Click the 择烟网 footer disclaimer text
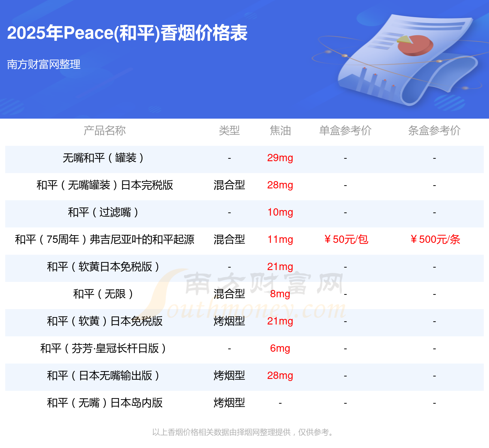This screenshot has width=489, height=448. [x=243, y=432]
